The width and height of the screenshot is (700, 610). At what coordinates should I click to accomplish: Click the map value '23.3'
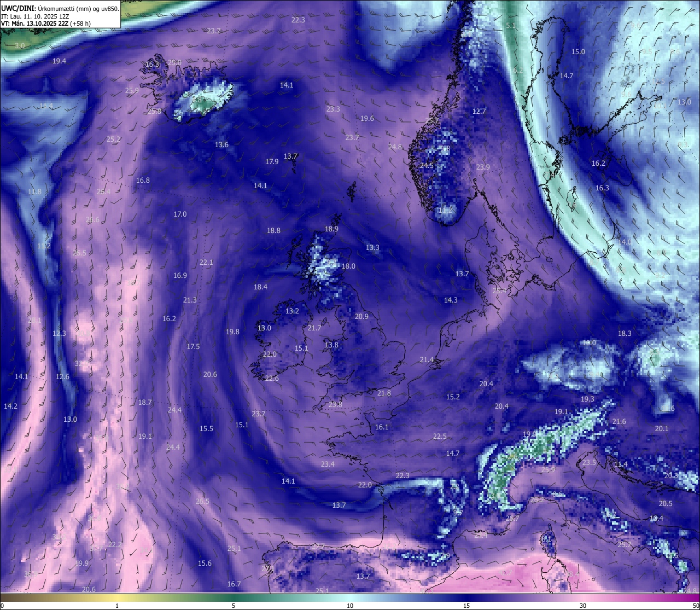point(333,109)
